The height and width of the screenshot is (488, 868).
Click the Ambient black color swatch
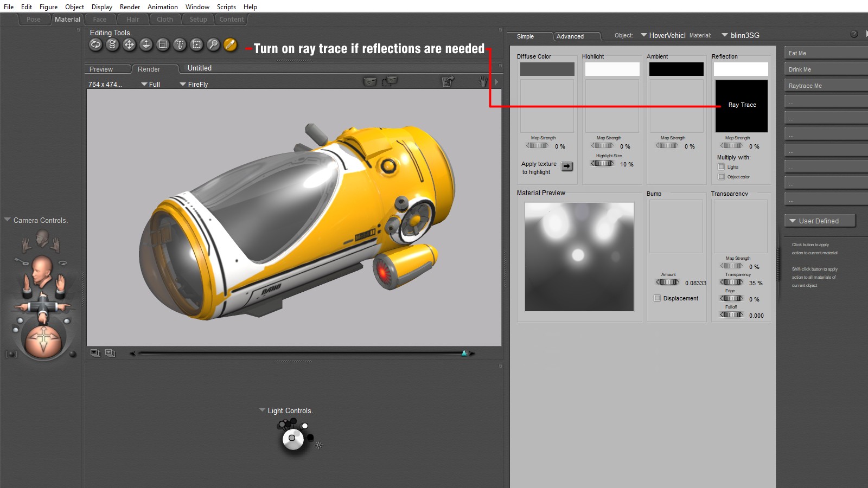676,69
